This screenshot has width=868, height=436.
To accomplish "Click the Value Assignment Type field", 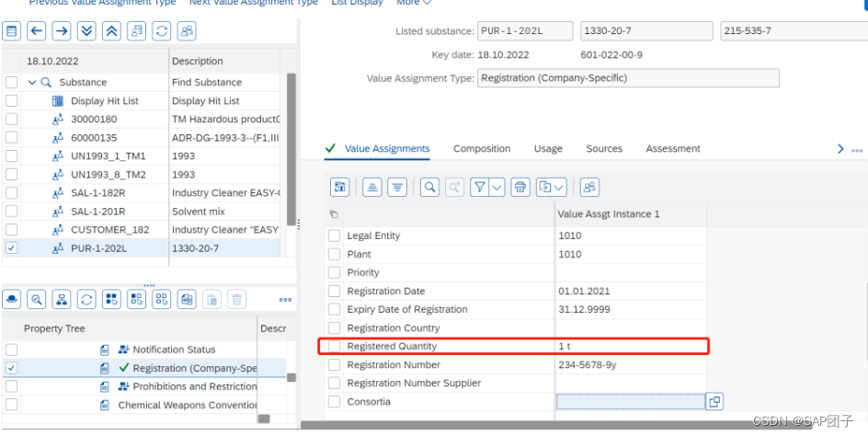I will [628, 78].
